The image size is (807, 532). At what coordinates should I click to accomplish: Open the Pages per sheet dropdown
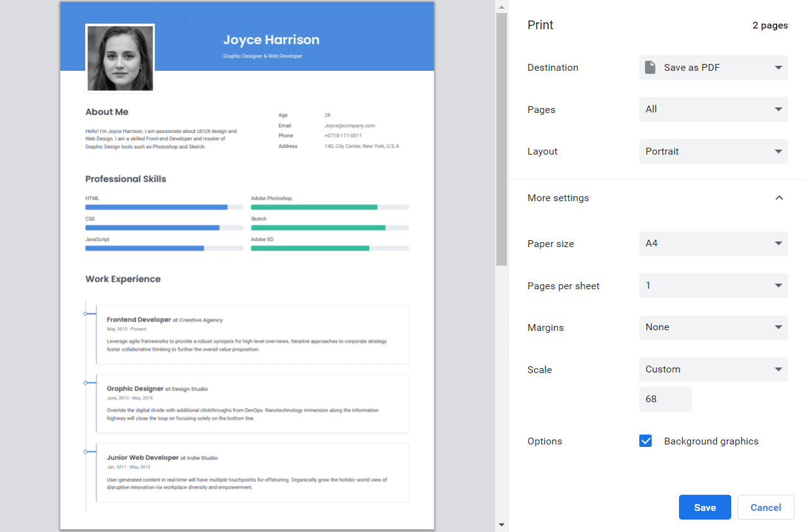coord(713,286)
